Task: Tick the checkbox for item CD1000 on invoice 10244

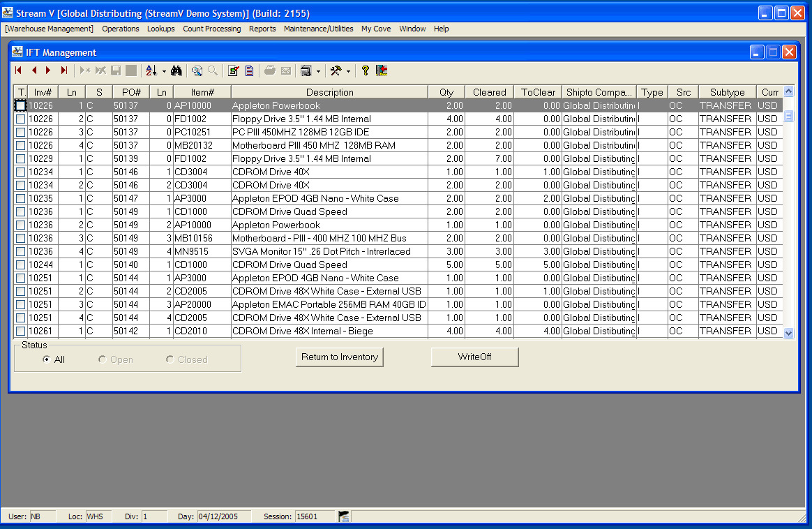Action: pos(20,264)
